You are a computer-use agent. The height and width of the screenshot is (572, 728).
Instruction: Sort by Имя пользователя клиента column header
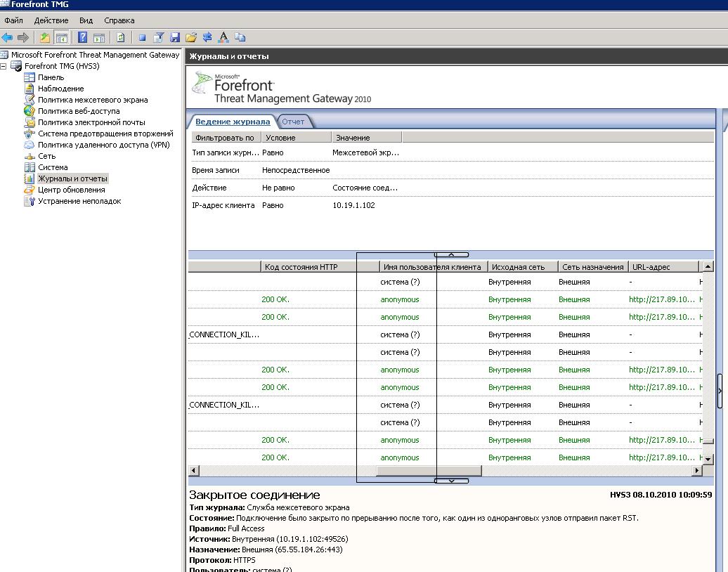click(x=433, y=267)
